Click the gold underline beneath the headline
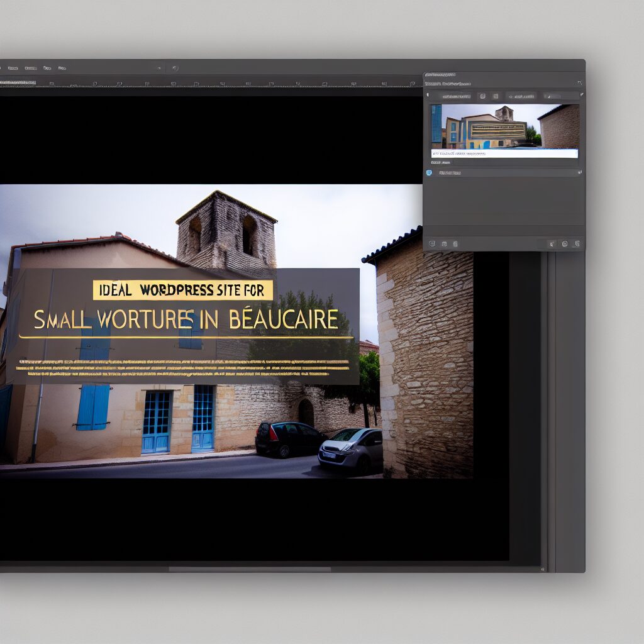Screen dimensions: 644x644 (186, 337)
